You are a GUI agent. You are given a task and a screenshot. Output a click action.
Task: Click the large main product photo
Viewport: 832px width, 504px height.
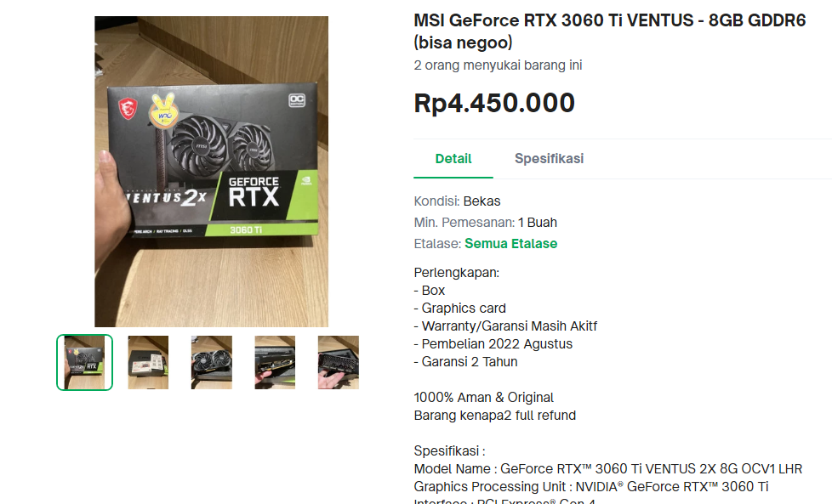tap(211, 171)
